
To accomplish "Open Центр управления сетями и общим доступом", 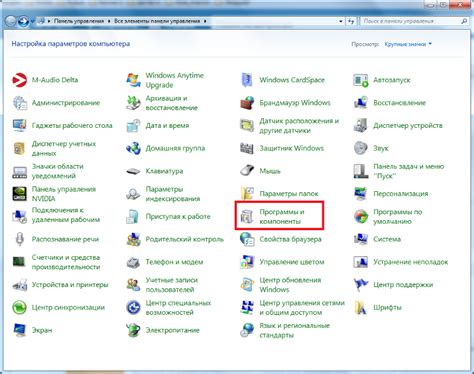I will point(302,308).
